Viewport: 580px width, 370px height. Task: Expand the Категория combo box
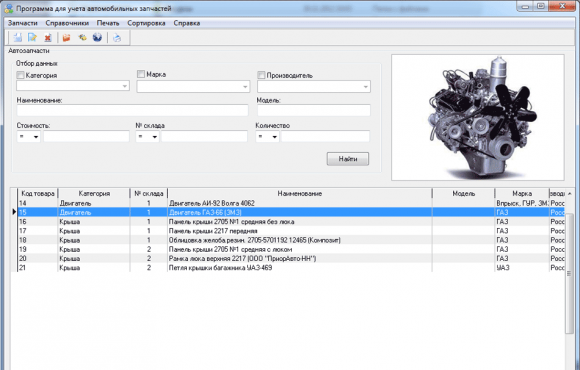tap(73, 86)
